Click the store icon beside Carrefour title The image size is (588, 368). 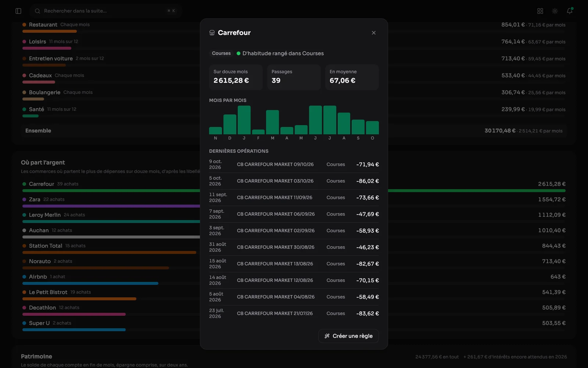pos(212,33)
